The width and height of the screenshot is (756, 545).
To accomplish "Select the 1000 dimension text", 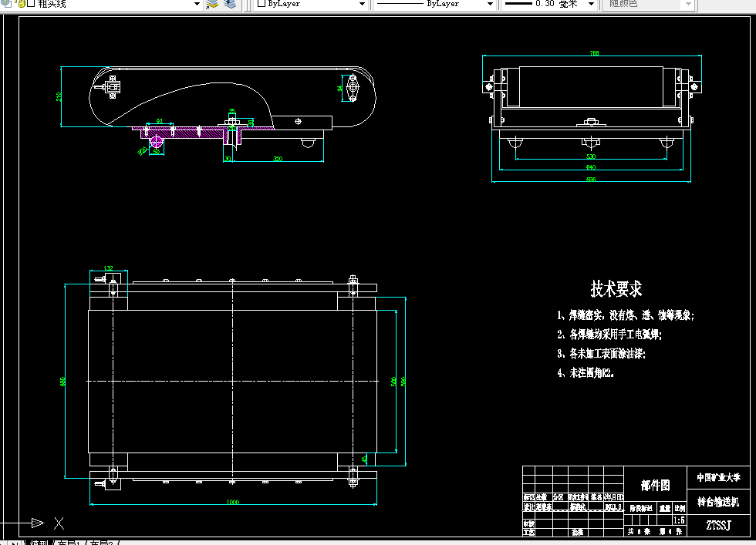I will pyautogui.click(x=233, y=502).
